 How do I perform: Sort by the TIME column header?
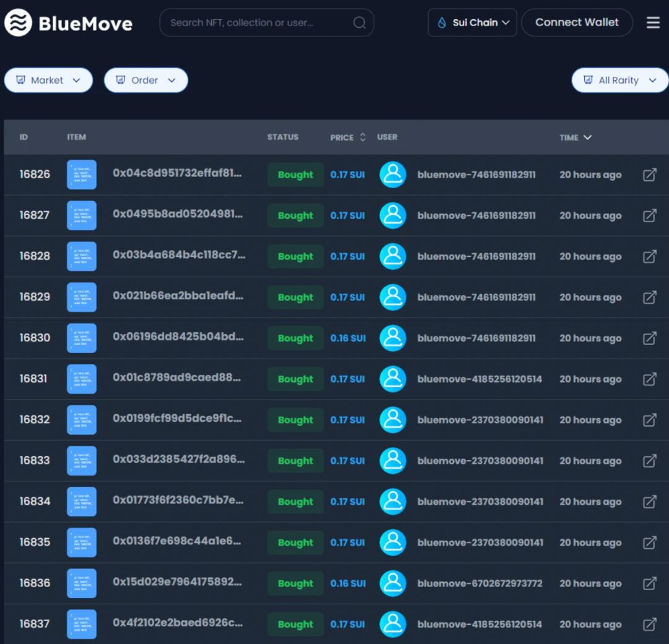click(575, 137)
